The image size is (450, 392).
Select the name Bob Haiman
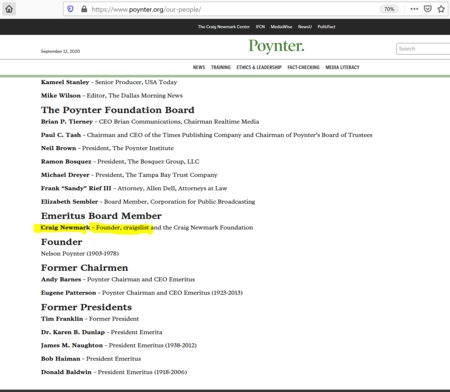(x=61, y=359)
